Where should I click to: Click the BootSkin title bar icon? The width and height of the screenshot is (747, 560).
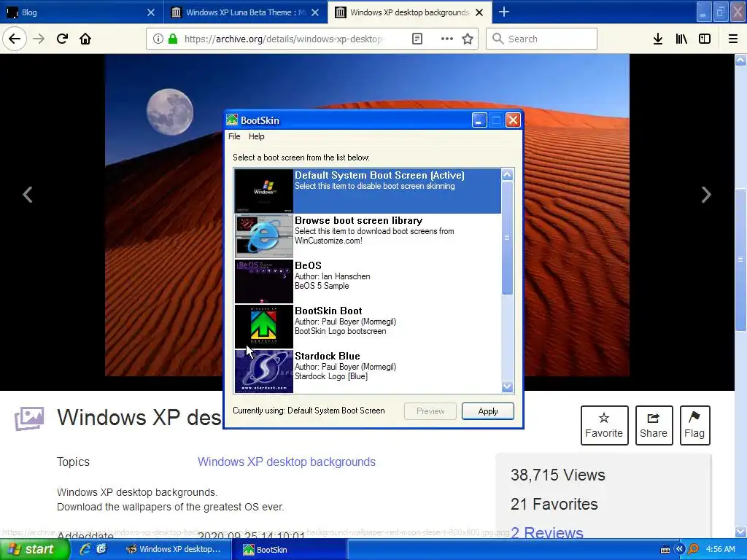coord(232,120)
